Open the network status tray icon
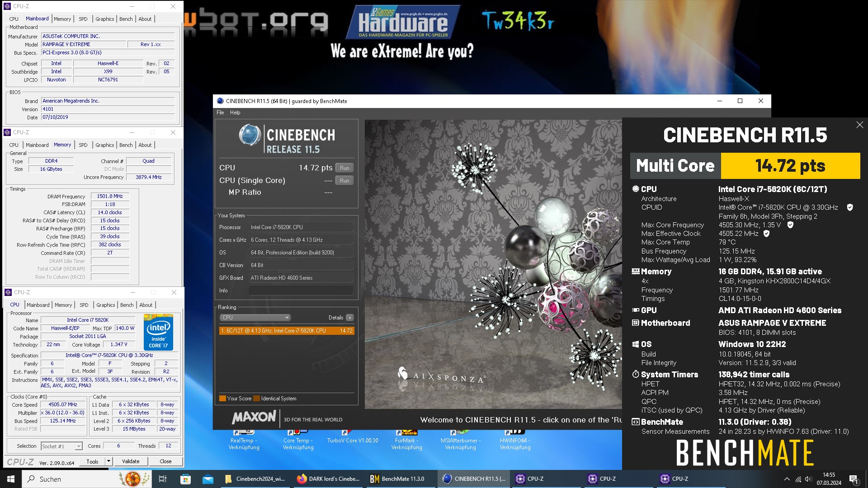This screenshot has height=488, width=868. tap(798, 479)
